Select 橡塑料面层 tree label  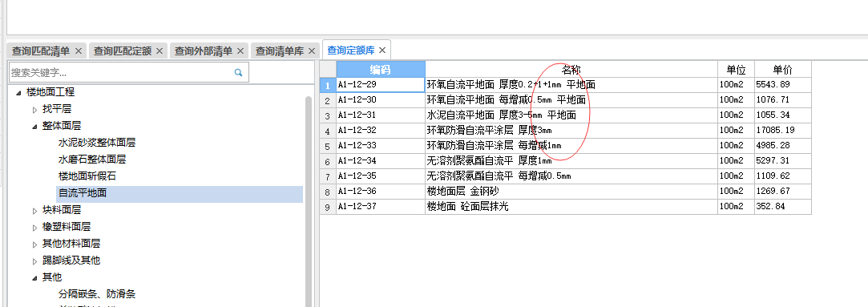[x=67, y=227]
